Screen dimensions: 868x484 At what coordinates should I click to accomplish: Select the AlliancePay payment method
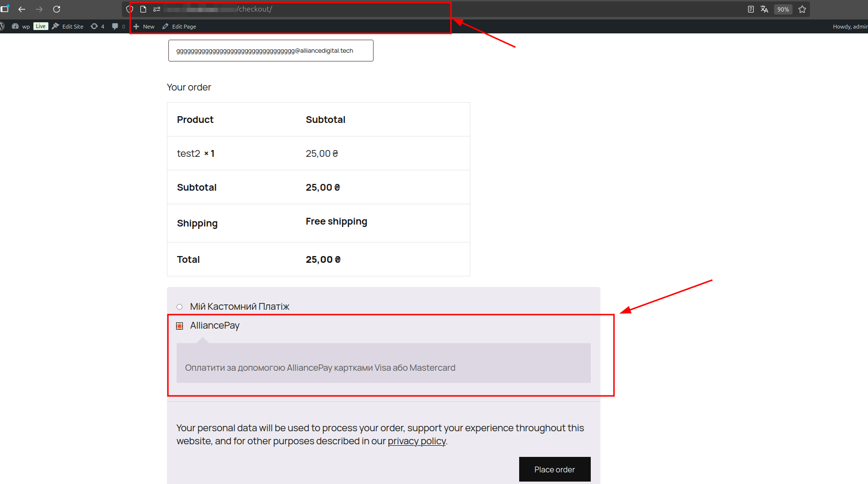pyautogui.click(x=180, y=326)
